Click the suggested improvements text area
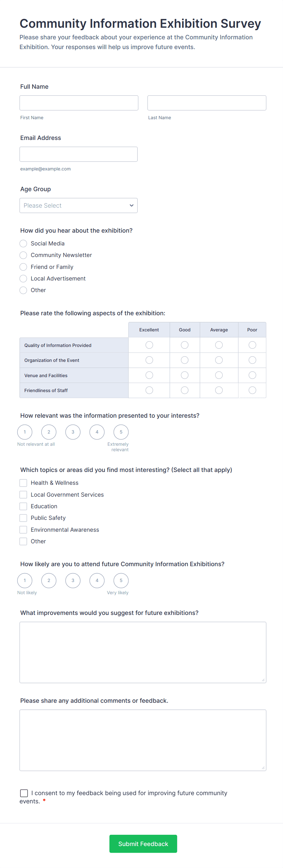 pyautogui.click(x=143, y=652)
